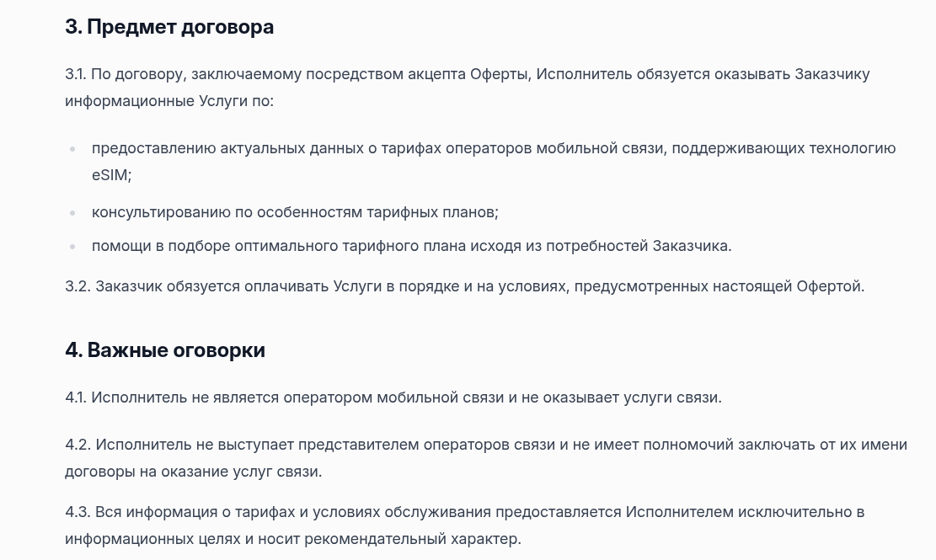Viewport: 936px width, 560px height.
Task: Click the clause number "4.2."
Action: (78, 445)
